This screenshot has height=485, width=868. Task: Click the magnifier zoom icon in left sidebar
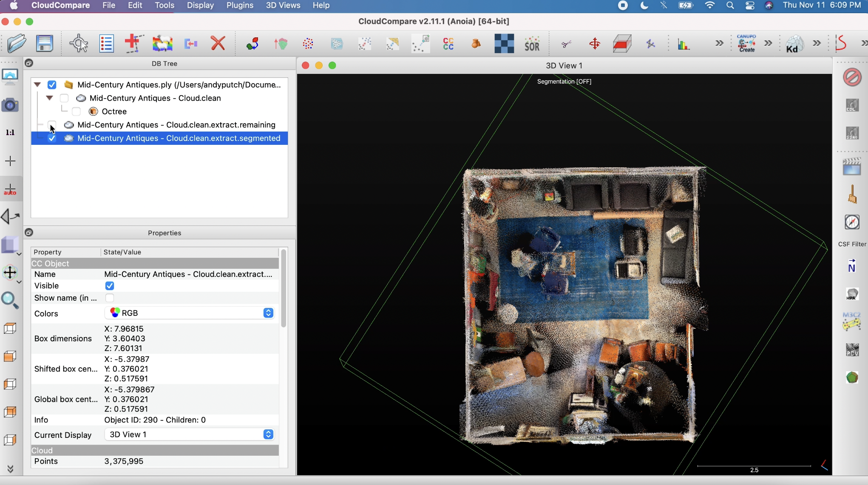pos(10,300)
